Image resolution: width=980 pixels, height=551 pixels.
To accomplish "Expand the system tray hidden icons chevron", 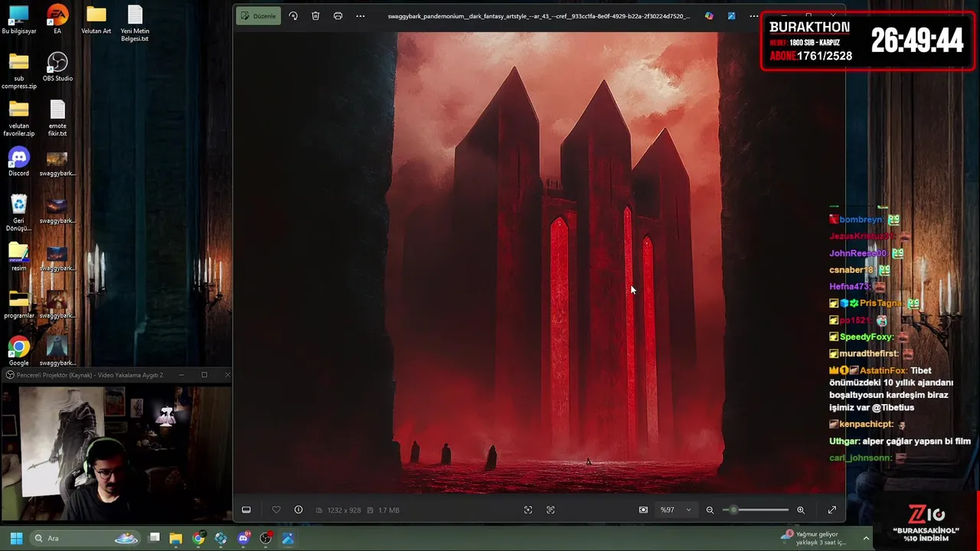I will 866,539.
